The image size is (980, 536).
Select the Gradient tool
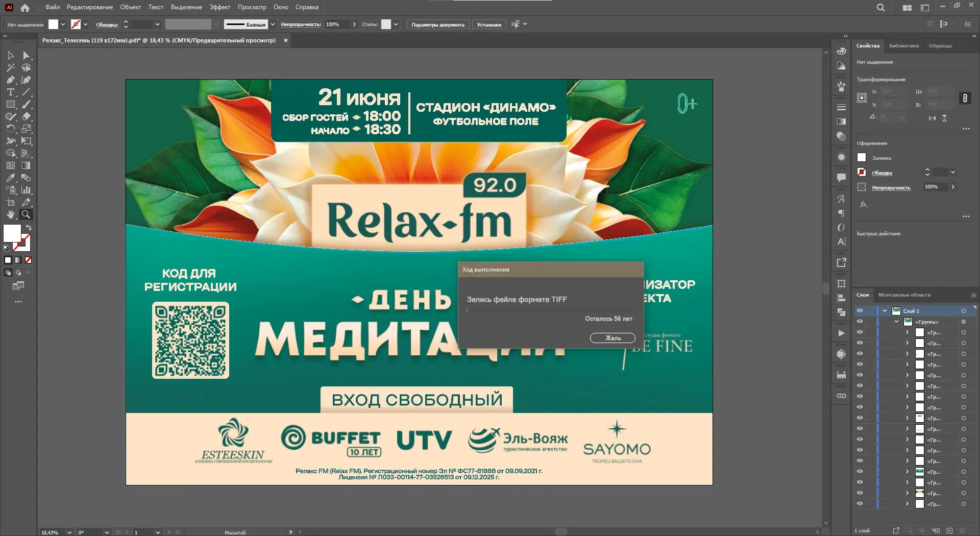[x=26, y=165]
